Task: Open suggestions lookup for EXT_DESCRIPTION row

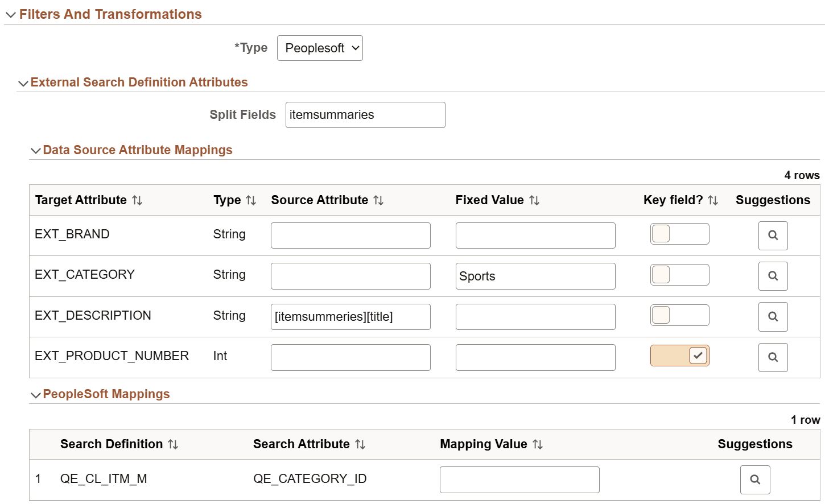Action: [x=773, y=317]
